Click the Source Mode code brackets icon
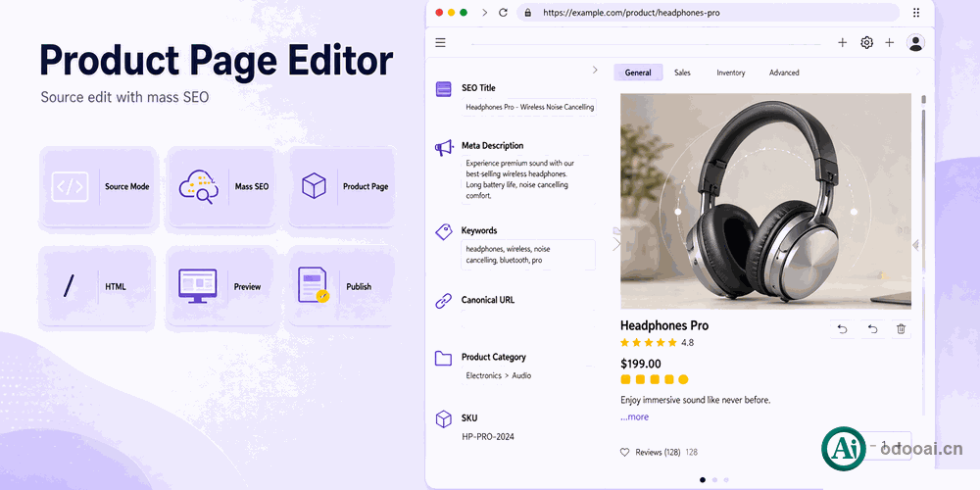This screenshot has width=980, height=490. tap(70, 186)
